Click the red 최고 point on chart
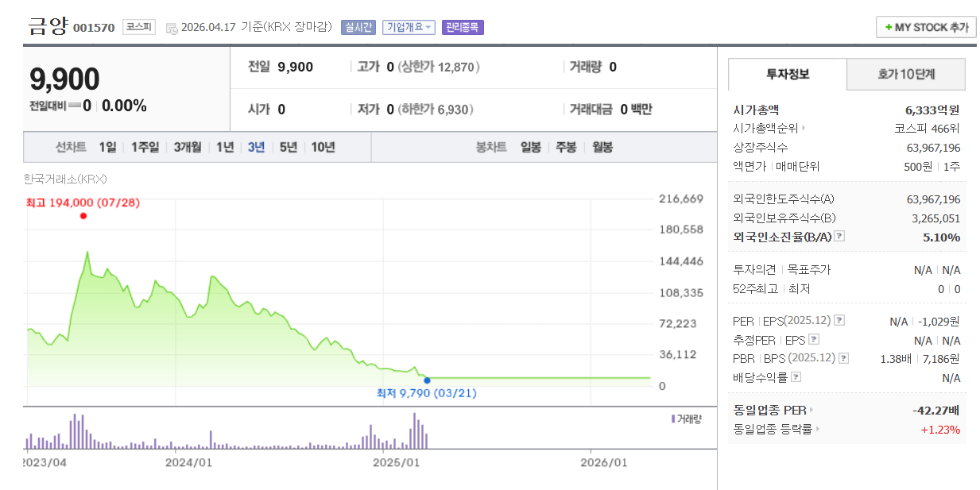980x490 pixels. (83, 216)
